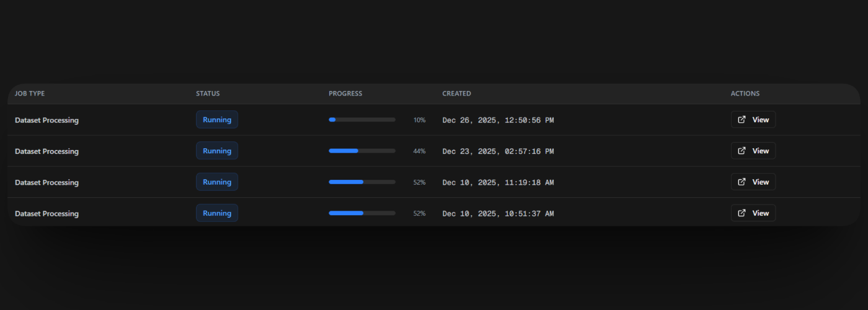
Task: Click the timestamp Dec 26, 2025, 12:50:56 PM
Action: pyautogui.click(x=498, y=120)
